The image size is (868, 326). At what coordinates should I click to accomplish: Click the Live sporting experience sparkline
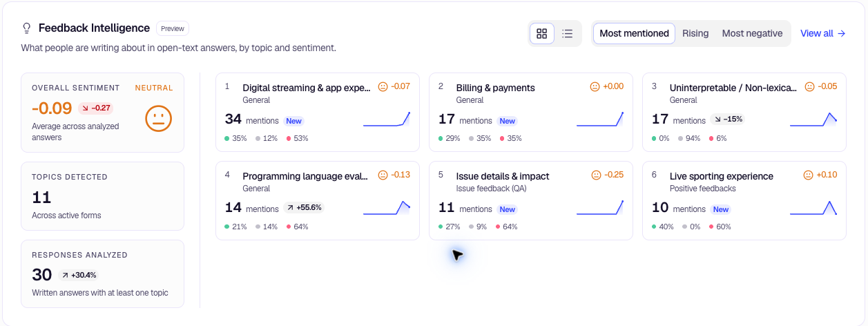[813, 208]
